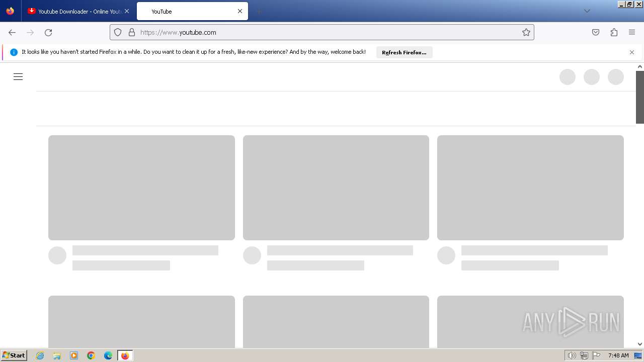Click the network tray icon
The image size is (644, 362).
click(x=584, y=355)
